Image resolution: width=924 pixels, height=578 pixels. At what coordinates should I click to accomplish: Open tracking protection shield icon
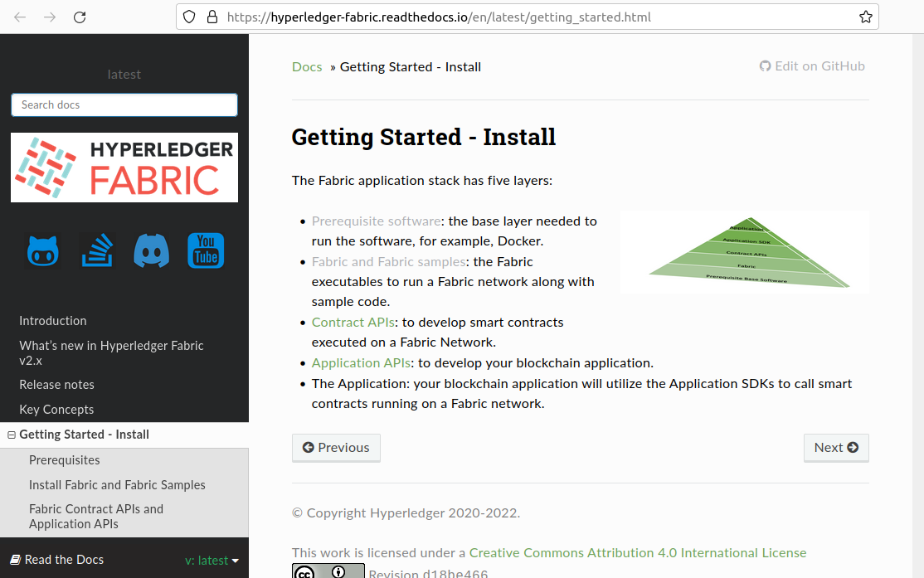coord(189,17)
